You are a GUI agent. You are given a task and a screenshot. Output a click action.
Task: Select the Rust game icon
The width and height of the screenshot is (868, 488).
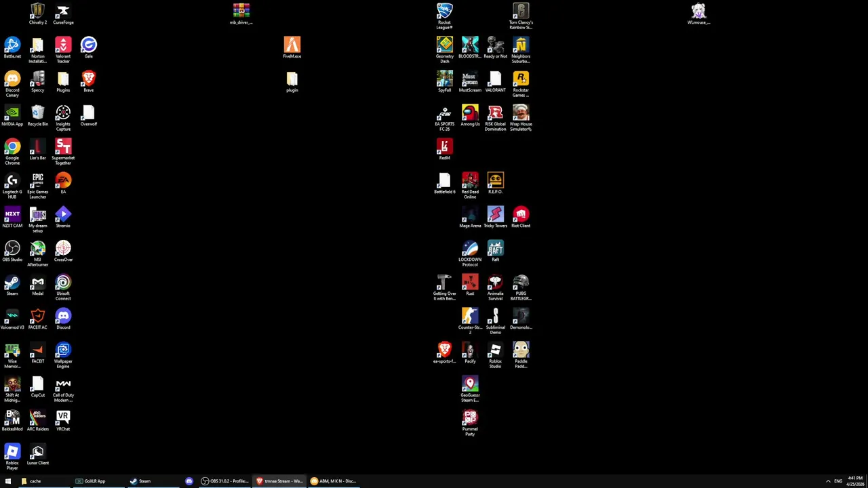[x=470, y=285]
